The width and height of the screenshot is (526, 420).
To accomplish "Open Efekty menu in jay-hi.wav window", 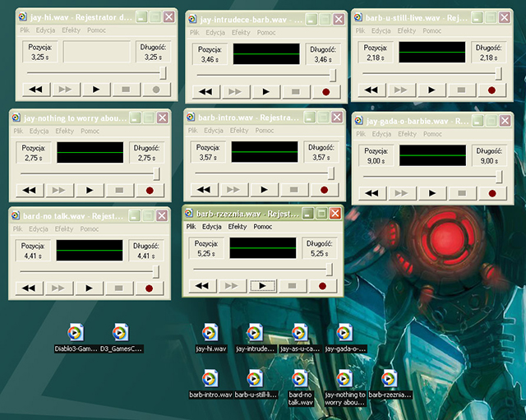I will click(x=72, y=30).
